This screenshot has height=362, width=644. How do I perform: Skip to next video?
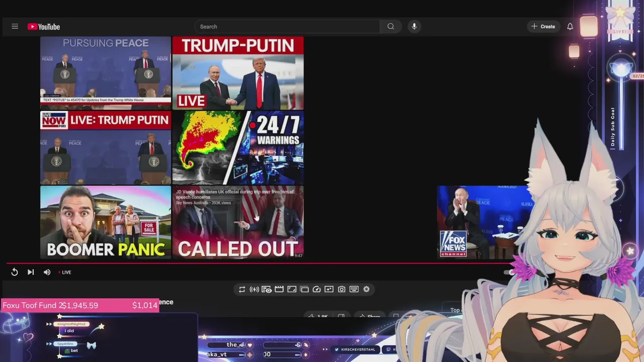click(31, 272)
